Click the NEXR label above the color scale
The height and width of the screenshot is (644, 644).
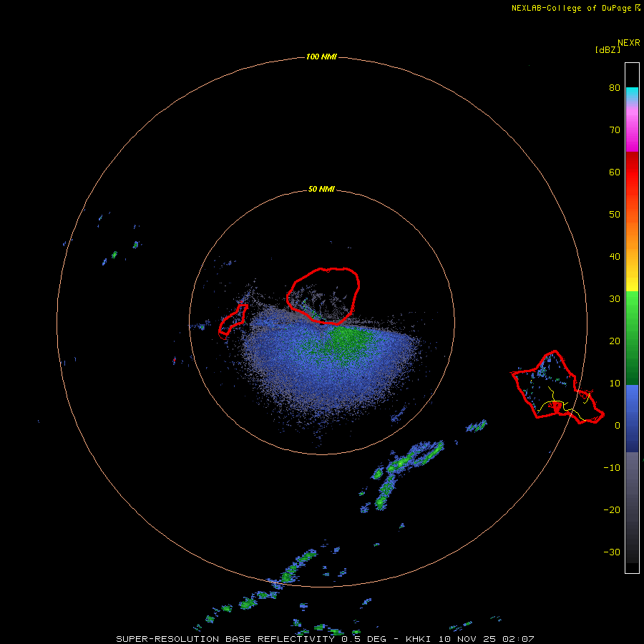pos(629,43)
